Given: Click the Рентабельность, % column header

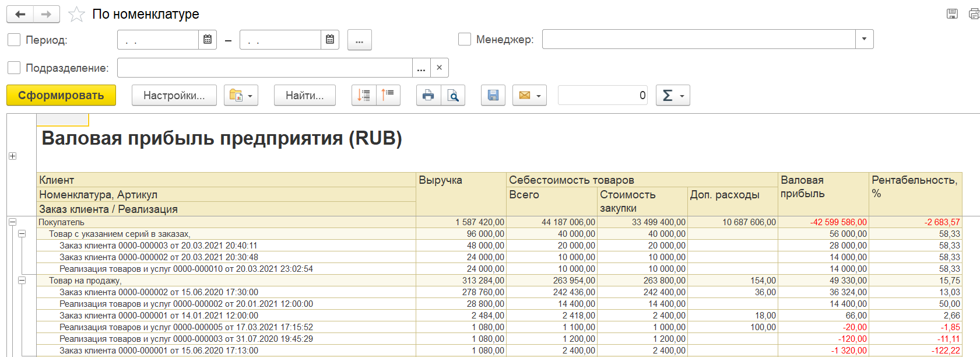Looking at the screenshot, I should coord(915,194).
